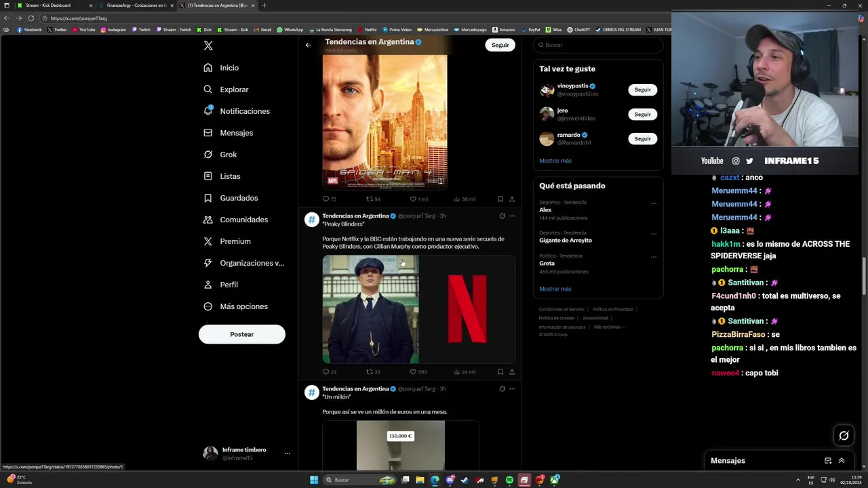868x488 pixels.
Task: Open a new browser tab
Action: 264,5
